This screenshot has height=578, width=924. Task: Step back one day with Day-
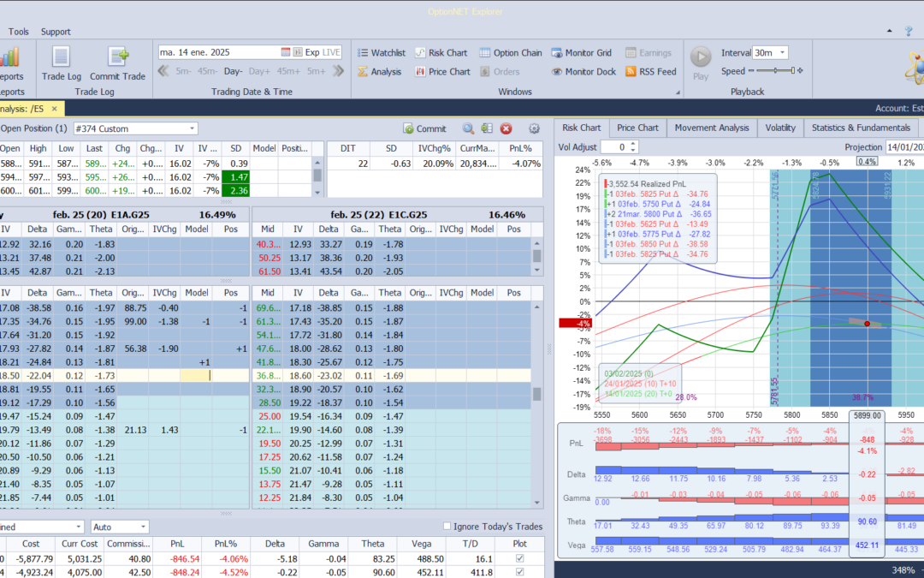click(234, 71)
